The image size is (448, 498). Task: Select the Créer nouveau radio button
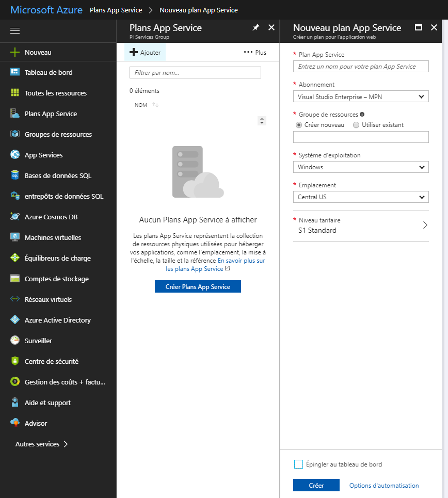(299, 125)
